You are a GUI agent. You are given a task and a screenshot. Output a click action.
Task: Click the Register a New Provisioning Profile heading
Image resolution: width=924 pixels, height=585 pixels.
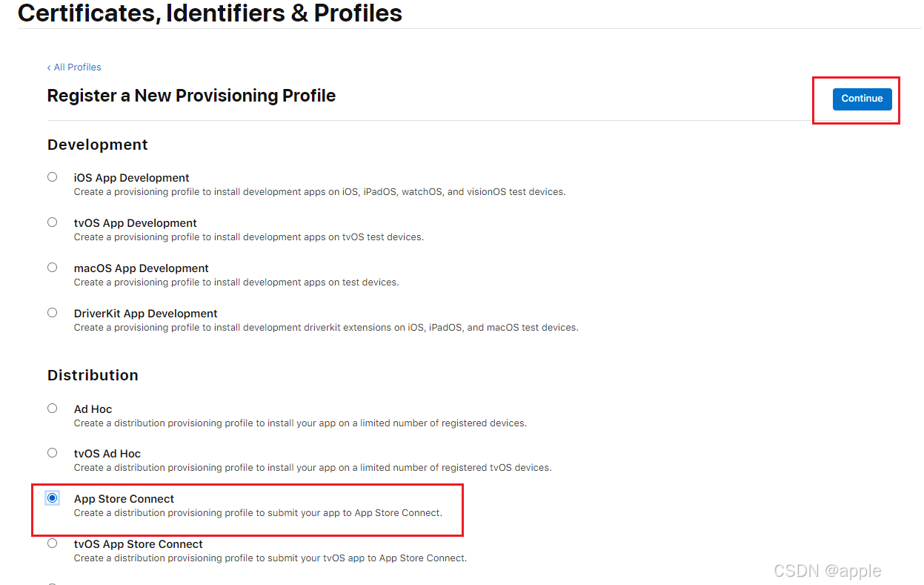(x=191, y=96)
